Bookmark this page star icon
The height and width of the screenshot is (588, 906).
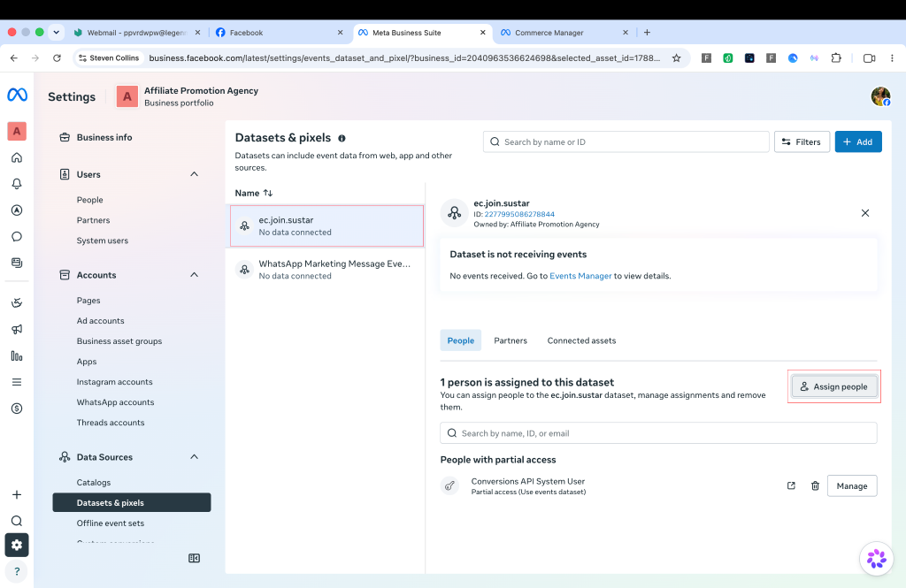[x=676, y=57]
